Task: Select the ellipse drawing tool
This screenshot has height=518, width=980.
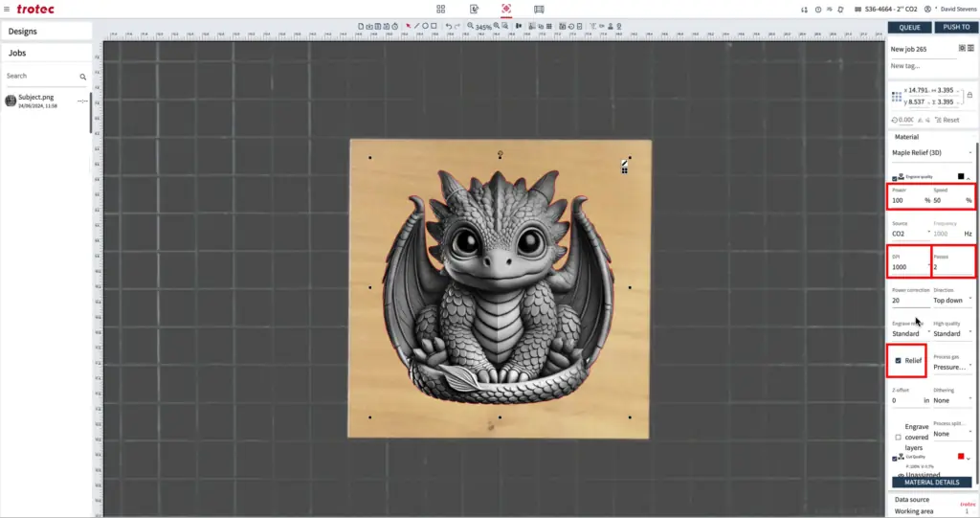Action: tap(425, 26)
